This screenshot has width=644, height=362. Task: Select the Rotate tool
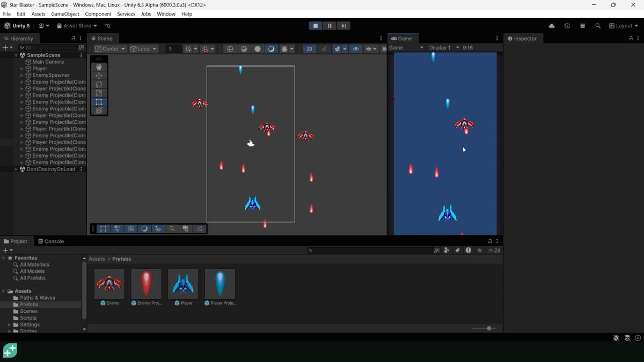tap(99, 84)
